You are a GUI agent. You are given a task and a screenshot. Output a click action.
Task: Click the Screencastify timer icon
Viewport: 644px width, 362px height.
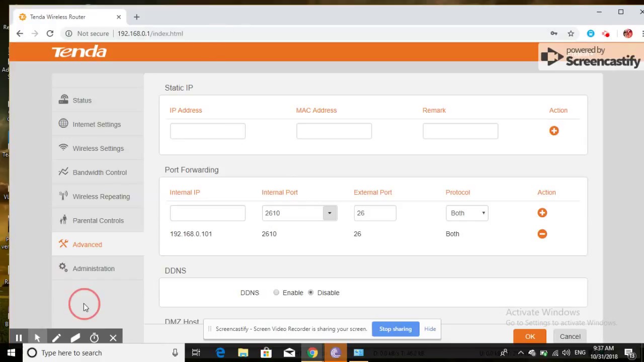point(94,338)
